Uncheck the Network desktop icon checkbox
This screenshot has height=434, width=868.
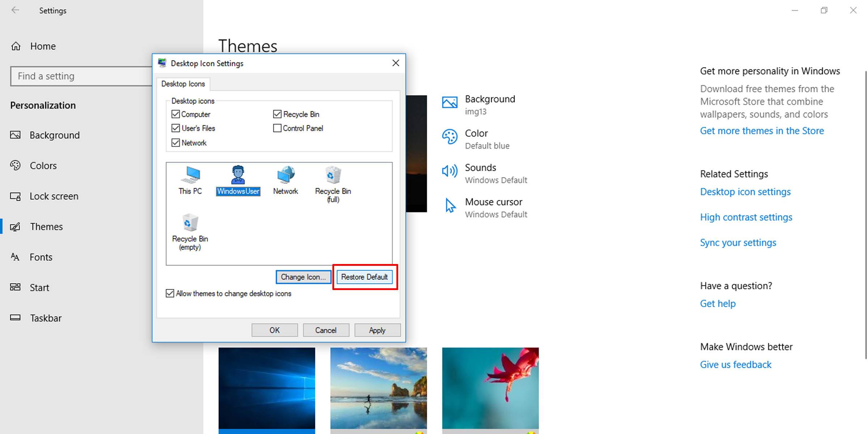pos(176,142)
